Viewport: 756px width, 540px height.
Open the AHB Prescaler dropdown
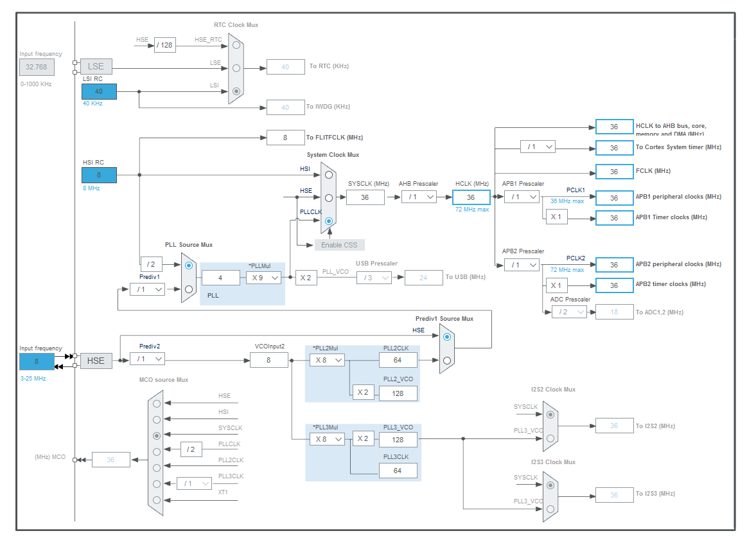(419, 197)
